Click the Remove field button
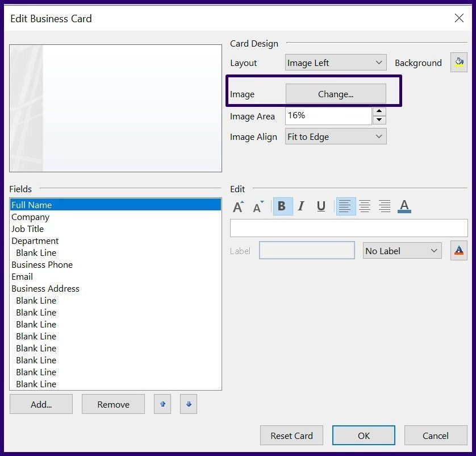476x456 pixels. [113, 404]
